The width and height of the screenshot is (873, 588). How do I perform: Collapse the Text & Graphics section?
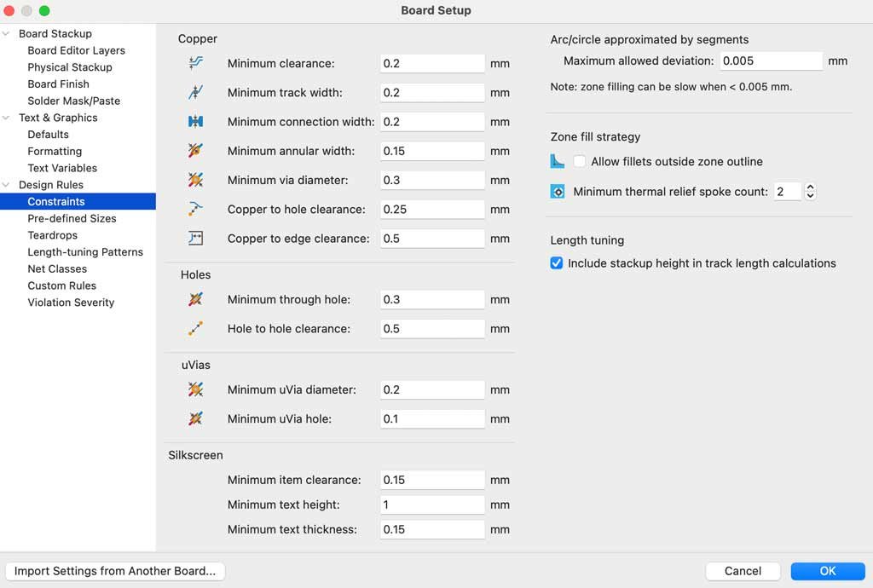tap(7, 118)
